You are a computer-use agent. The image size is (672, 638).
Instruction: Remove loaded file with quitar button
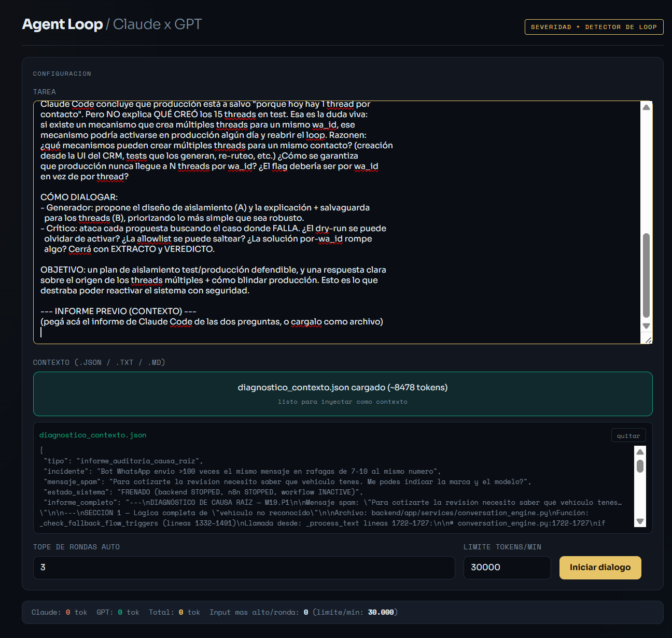pos(628,436)
